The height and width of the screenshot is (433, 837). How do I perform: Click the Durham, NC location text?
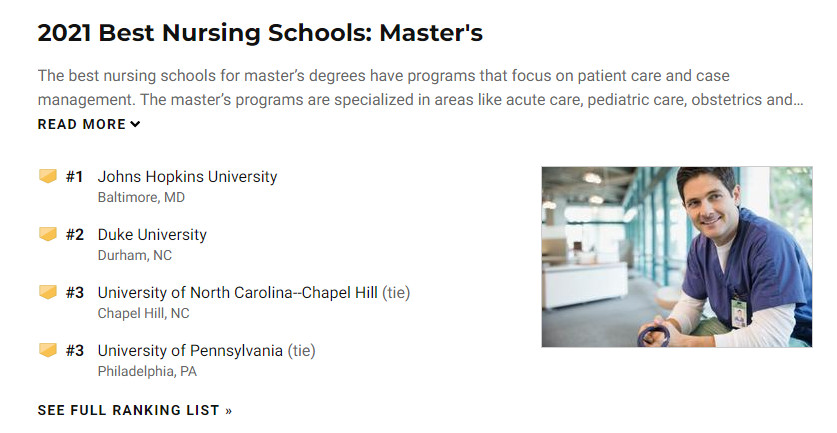134,255
